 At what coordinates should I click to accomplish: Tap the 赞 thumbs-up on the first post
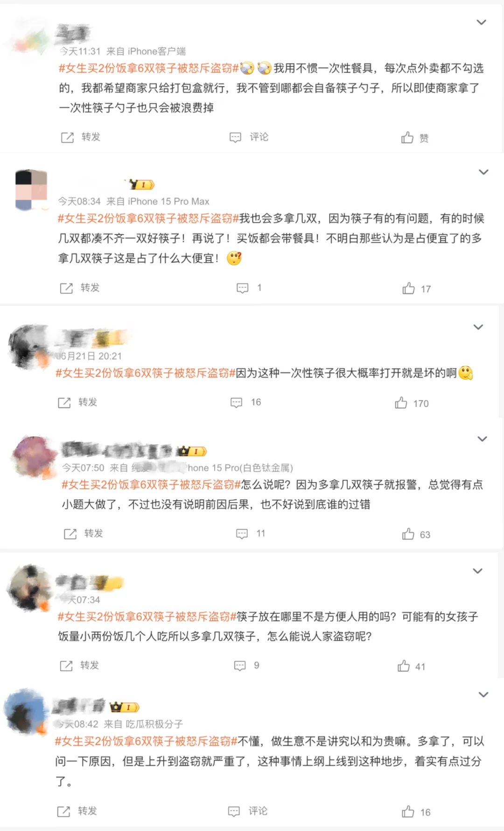[x=407, y=137]
